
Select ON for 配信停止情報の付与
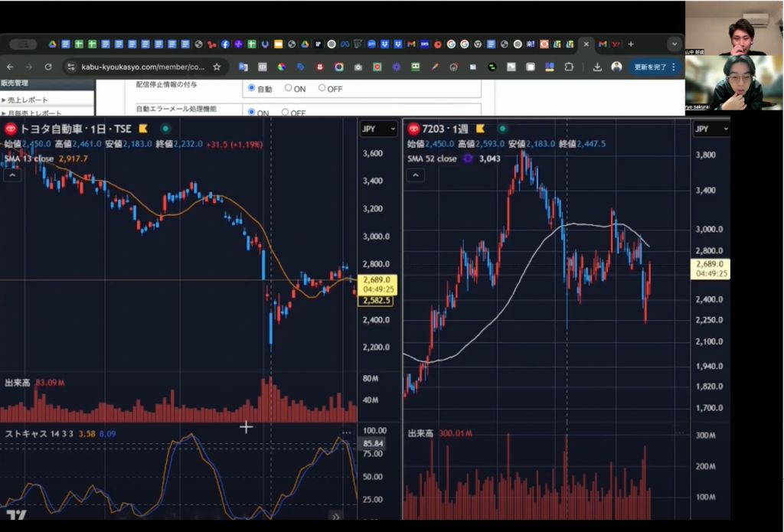288,87
